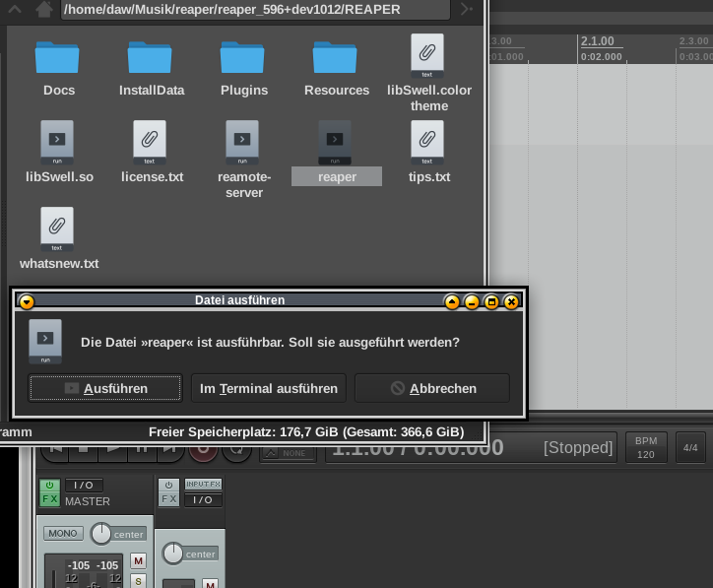Open the master track FX button
Screen dimensions: 713x588
[x=49, y=499]
